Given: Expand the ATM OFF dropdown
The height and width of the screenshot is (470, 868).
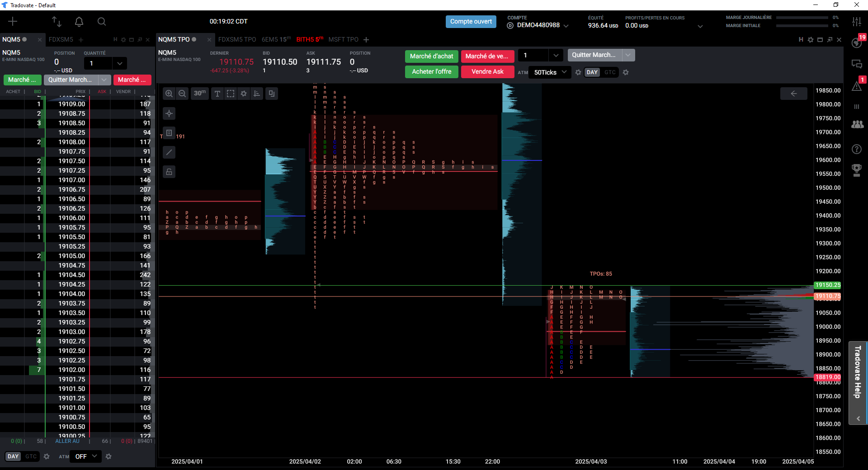Looking at the screenshot, I should pyautogui.click(x=86, y=456).
